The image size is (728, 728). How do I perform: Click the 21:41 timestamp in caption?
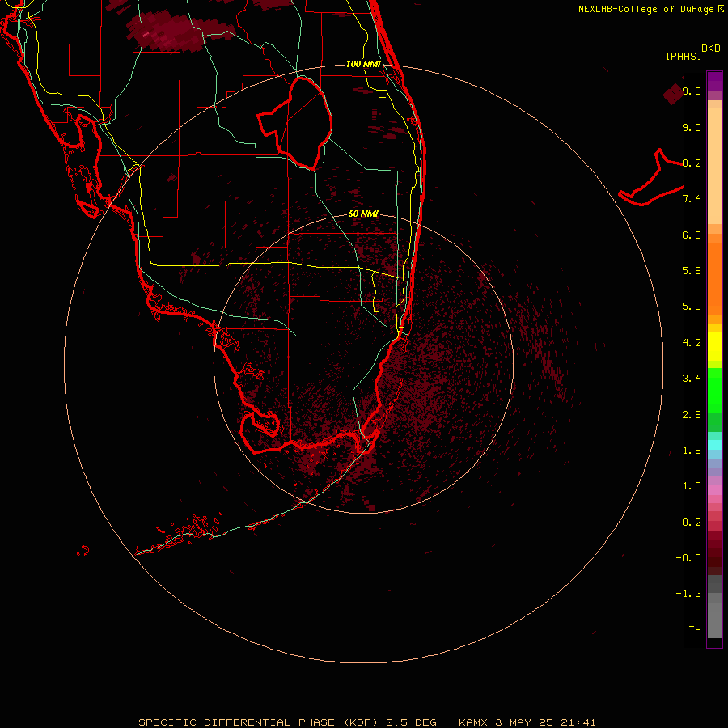tap(578, 722)
